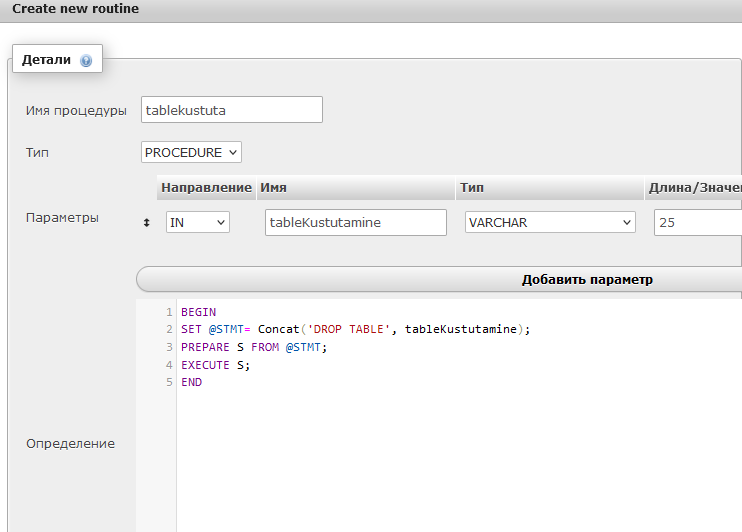Click the Тип column header in parameters
The width and height of the screenshot is (742, 532).
(x=472, y=188)
